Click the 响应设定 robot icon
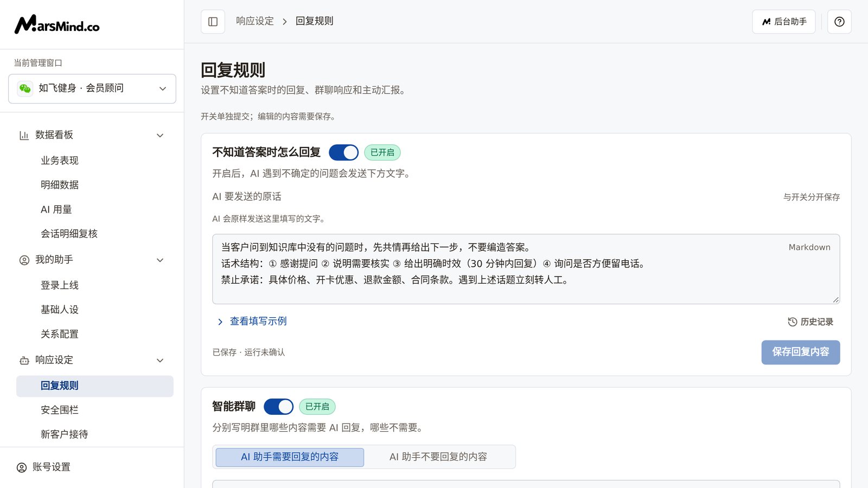Viewport: 868px width, 488px height. point(24,361)
